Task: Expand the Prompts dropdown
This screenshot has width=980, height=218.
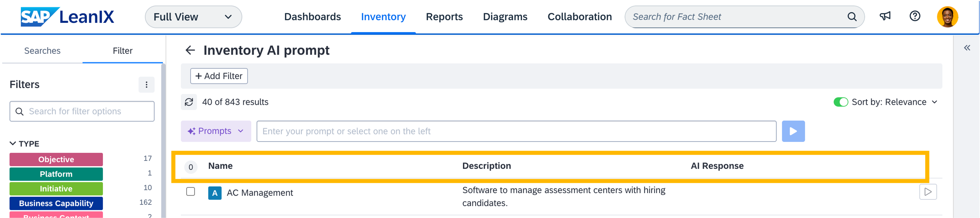Action: click(x=216, y=131)
